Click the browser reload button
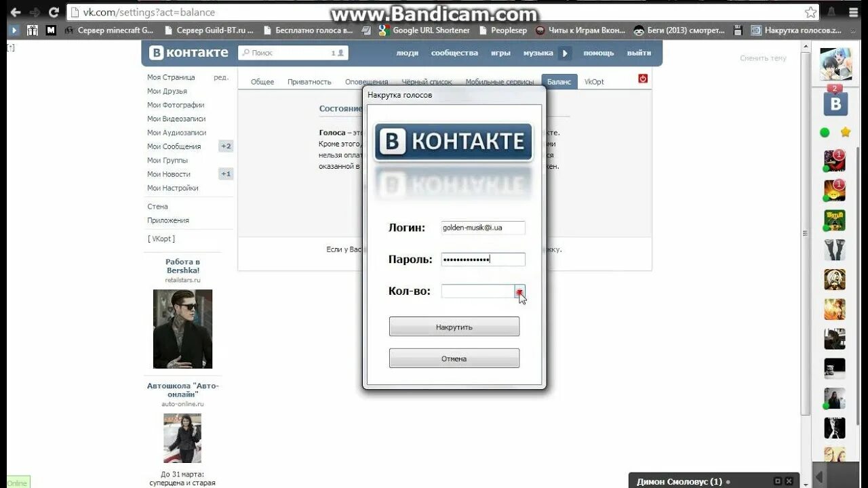Screen dimensions: 868x488 pos(54,12)
